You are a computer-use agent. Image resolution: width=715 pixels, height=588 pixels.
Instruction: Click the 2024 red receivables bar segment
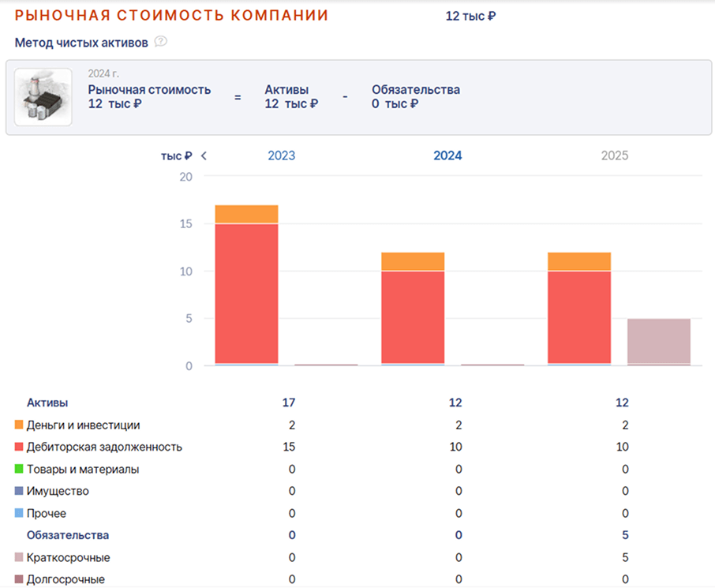tap(413, 317)
